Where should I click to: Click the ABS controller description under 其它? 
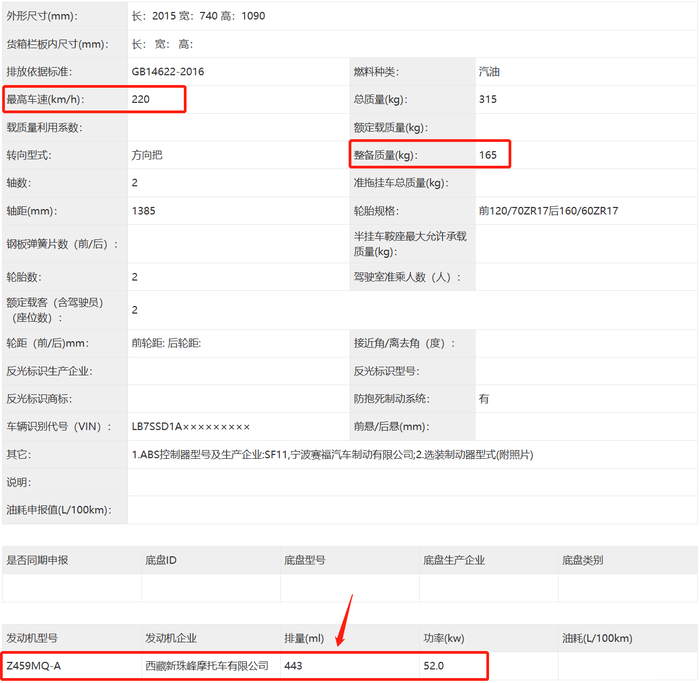tap(332, 455)
